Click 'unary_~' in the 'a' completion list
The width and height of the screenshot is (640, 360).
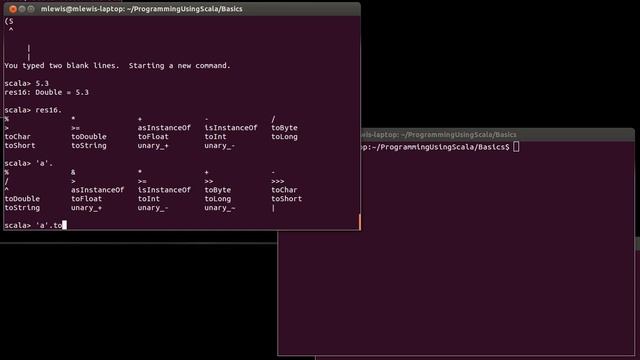click(220, 208)
